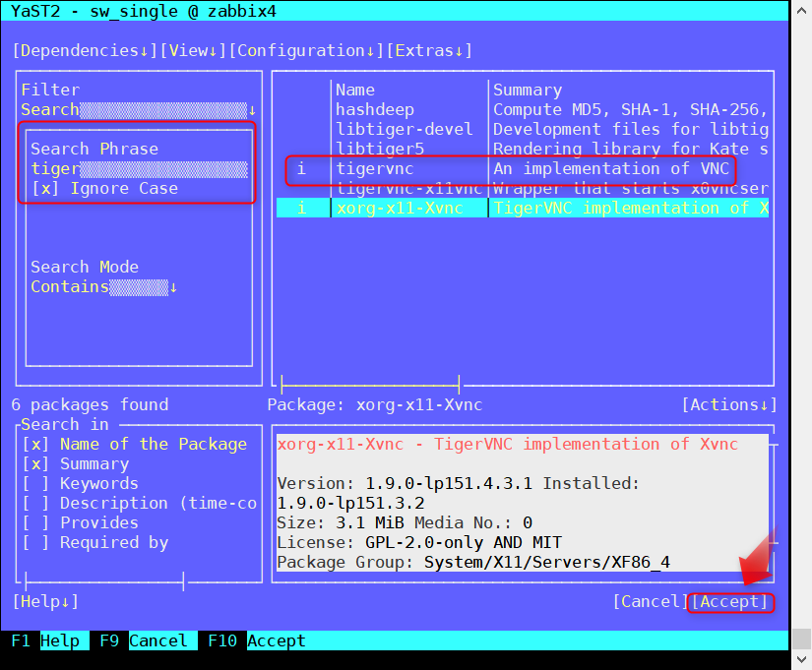
Task: Click the Package Group System/X11/Servers line
Action: coord(473,563)
